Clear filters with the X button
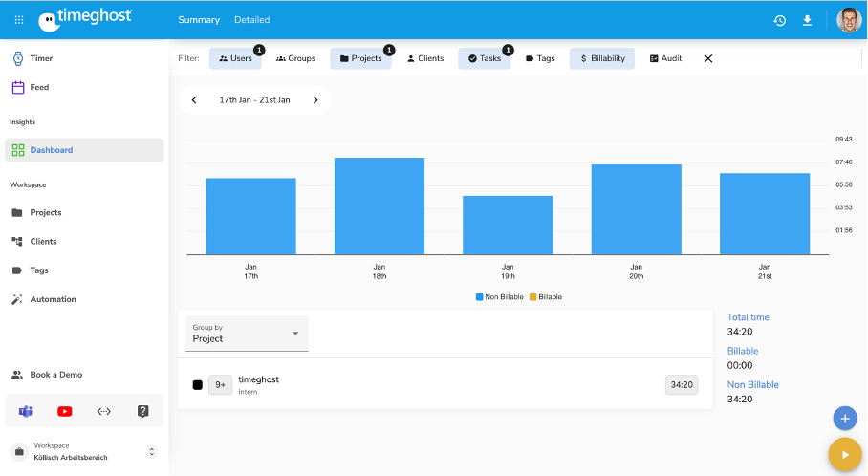Image resolution: width=868 pixels, height=476 pixels. pyautogui.click(x=708, y=58)
